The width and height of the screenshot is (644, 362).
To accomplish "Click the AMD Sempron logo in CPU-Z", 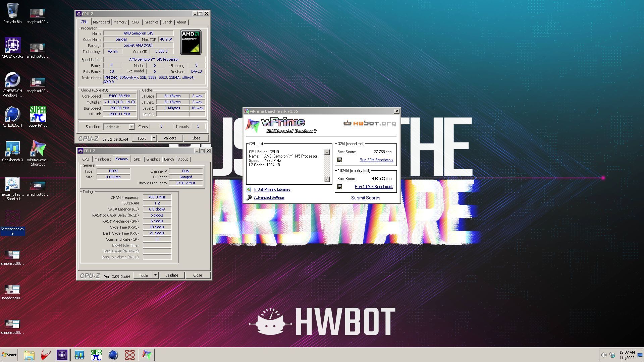I will pos(191,42).
